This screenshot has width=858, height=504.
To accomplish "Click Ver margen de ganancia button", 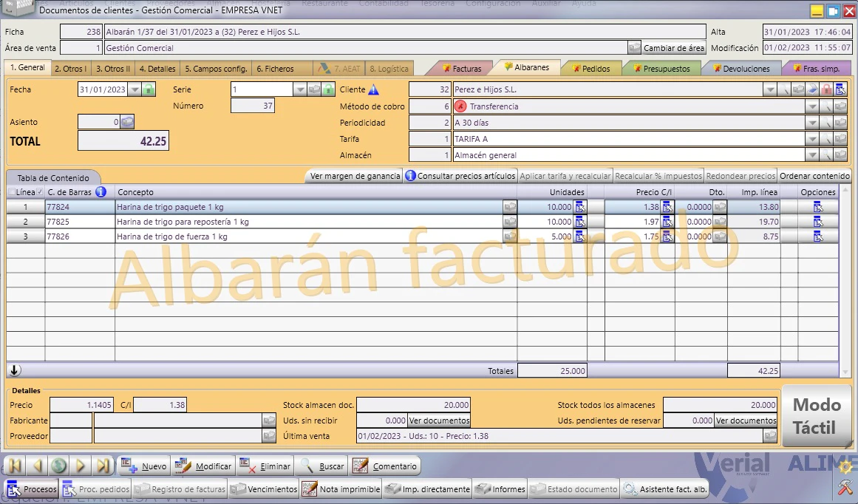I will [355, 176].
